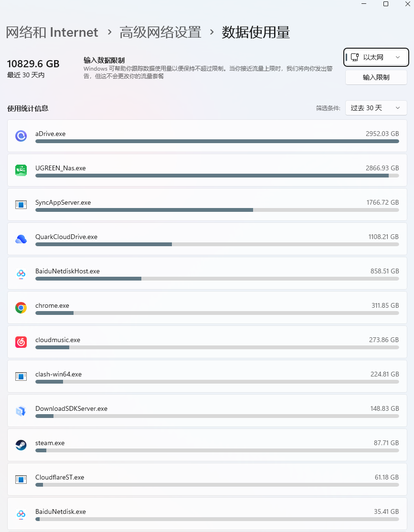Click the aDrive.exe usage progress bar
Image resolution: width=414 pixels, height=532 pixels.
coord(217,141)
